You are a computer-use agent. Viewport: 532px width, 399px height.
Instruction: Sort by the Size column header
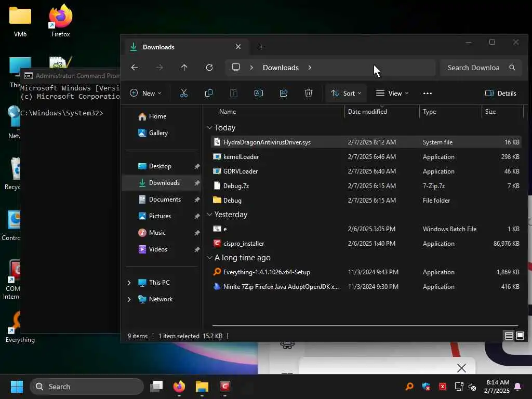click(x=490, y=112)
